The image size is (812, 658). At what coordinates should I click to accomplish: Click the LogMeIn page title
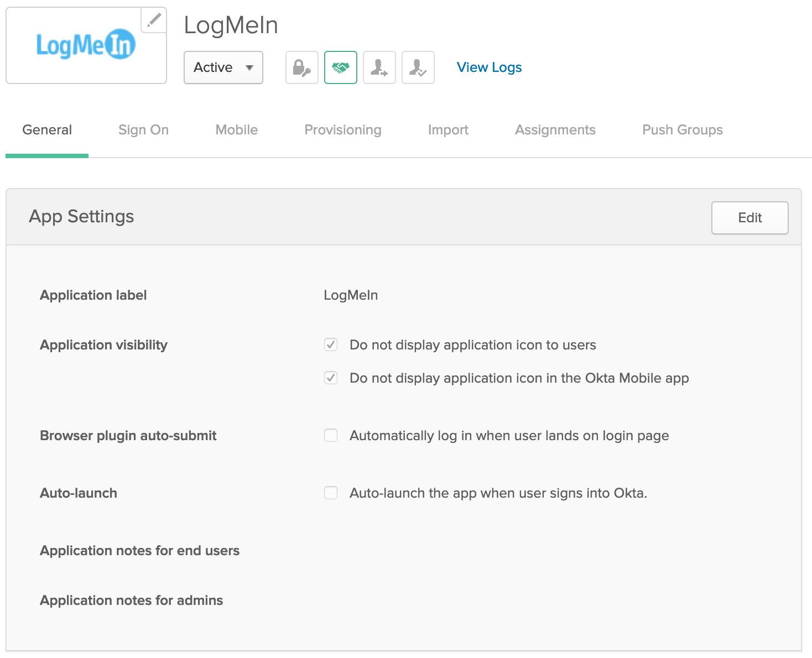[231, 25]
